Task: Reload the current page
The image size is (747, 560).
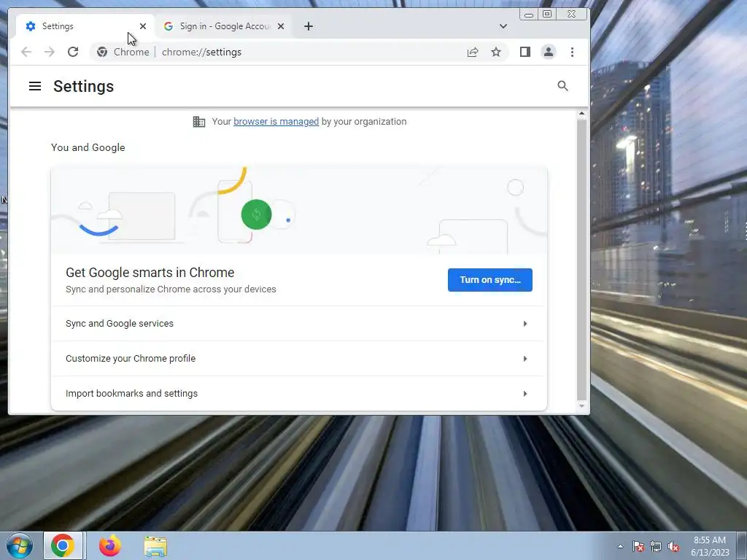Action: [73, 52]
